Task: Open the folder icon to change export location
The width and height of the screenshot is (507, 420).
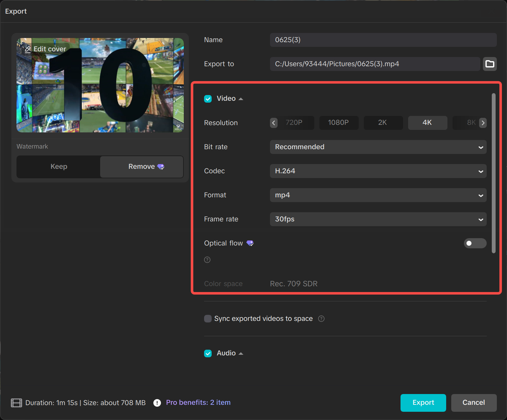Action: tap(490, 64)
